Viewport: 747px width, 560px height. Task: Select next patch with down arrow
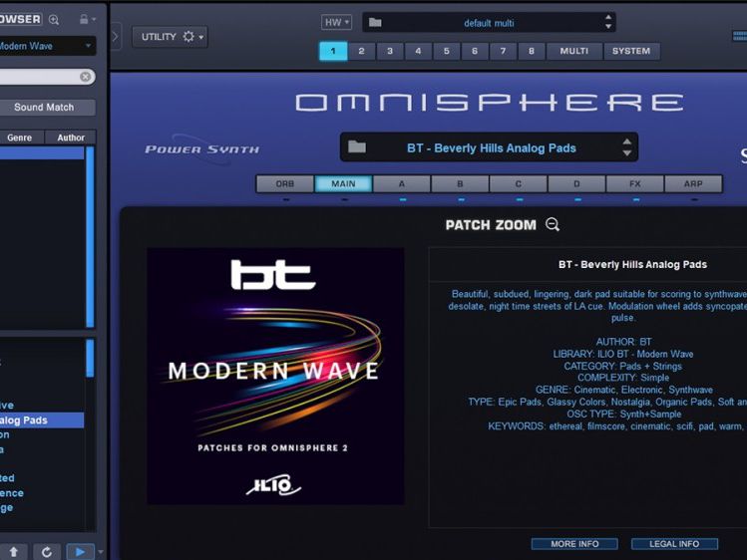[627, 153]
